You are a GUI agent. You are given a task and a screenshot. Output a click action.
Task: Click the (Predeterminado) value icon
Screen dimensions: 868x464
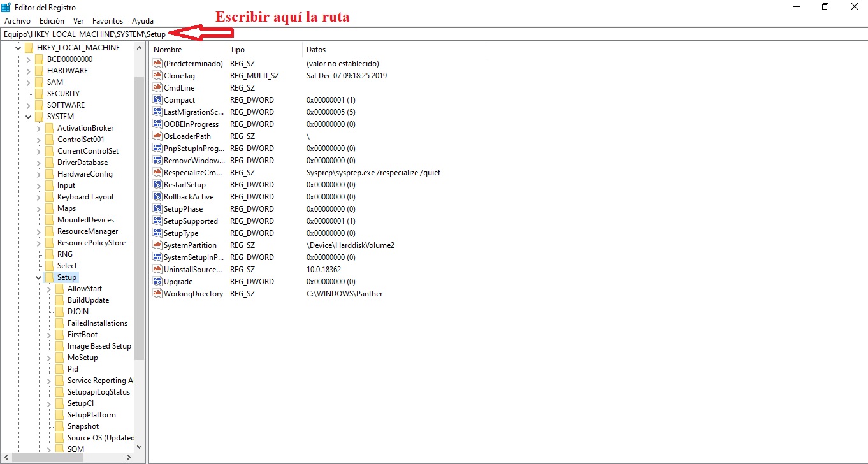tap(157, 63)
